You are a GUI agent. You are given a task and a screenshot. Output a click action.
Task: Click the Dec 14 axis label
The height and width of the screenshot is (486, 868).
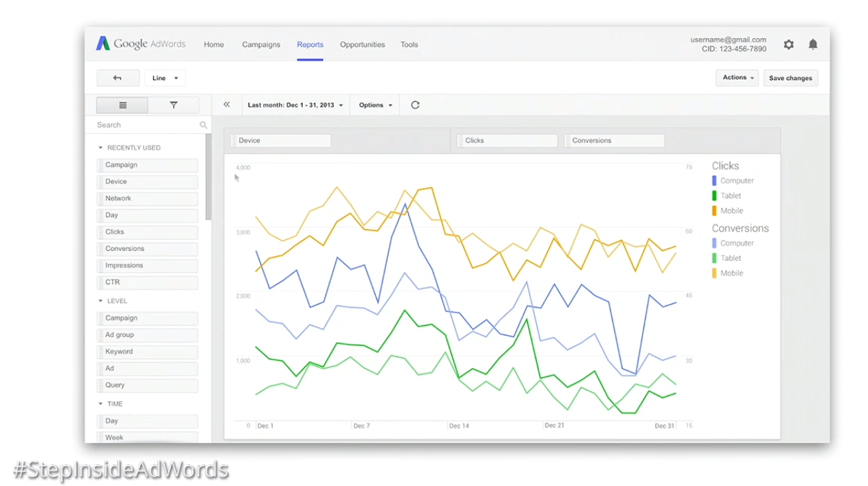click(459, 426)
